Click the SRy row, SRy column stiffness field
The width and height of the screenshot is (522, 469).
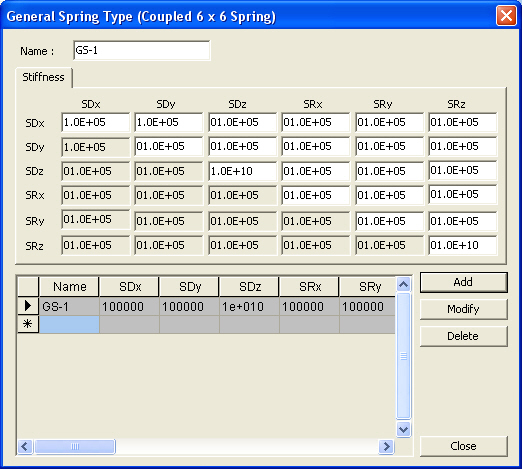click(x=389, y=221)
